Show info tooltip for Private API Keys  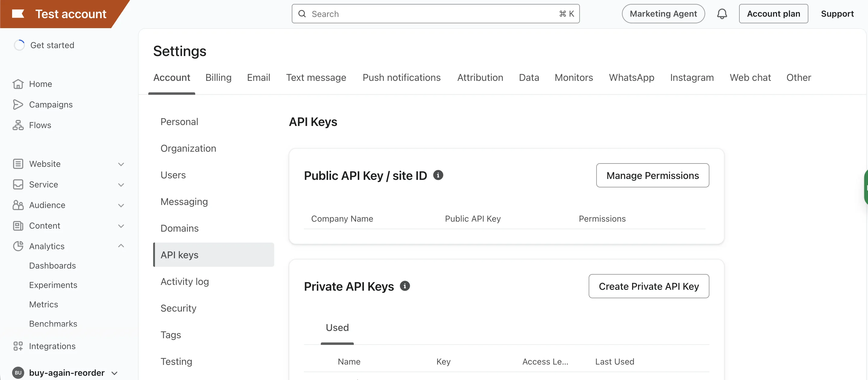[405, 286]
